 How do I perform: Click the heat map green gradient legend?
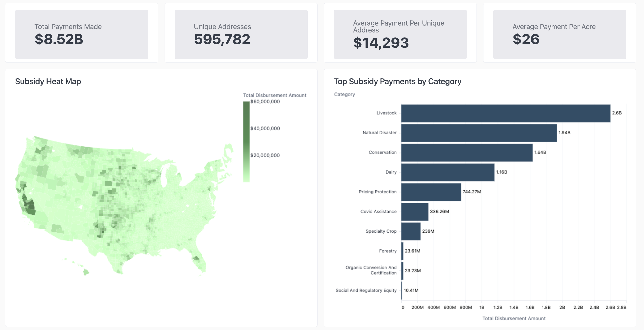[x=246, y=142]
